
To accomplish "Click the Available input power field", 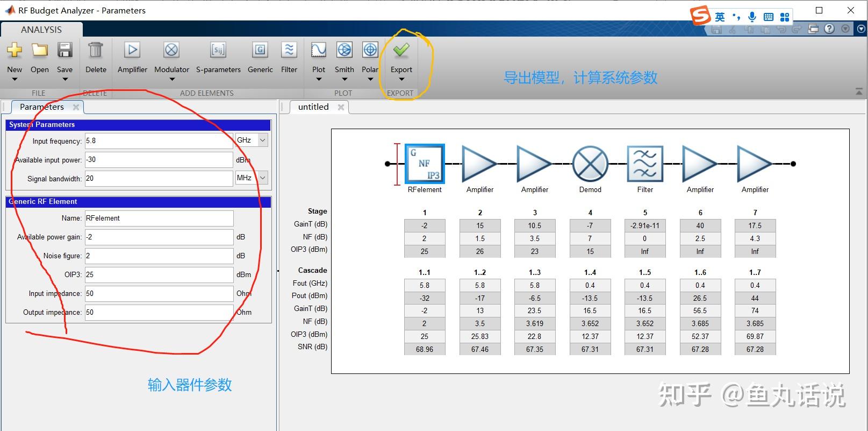I will [x=159, y=159].
